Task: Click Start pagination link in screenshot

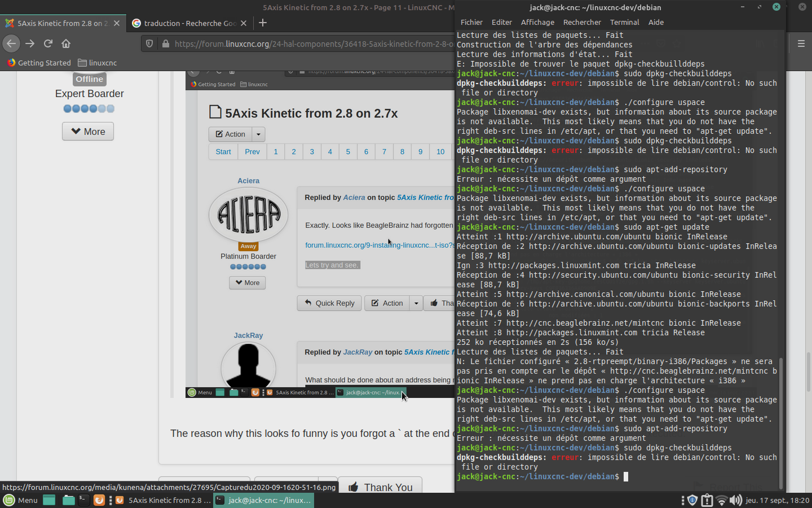Action: click(223, 152)
